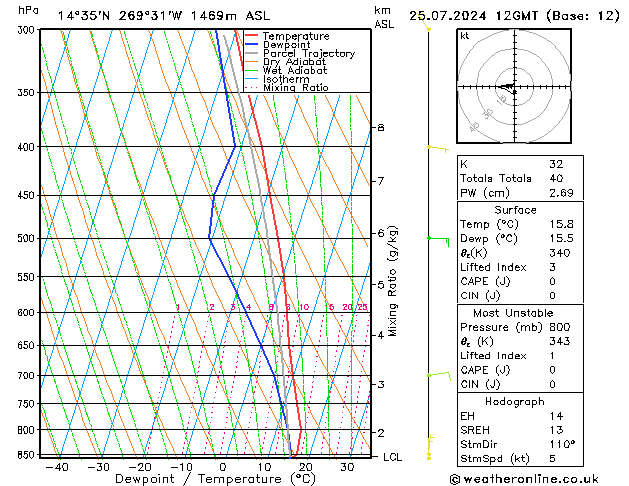The image size is (629, 486).
Task: Select the Temperature legend entry
Action: [x=294, y=36]
